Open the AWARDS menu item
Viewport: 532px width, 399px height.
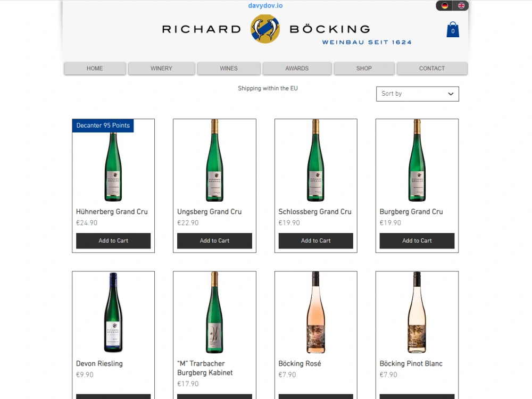[297, 68]
